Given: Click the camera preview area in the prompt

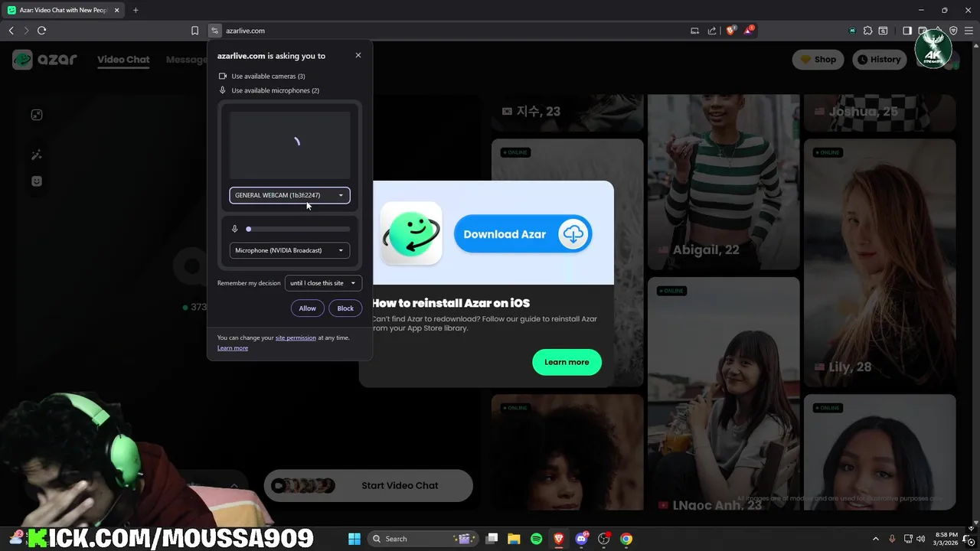Looking at the screenshot, I should pos(289,145).
